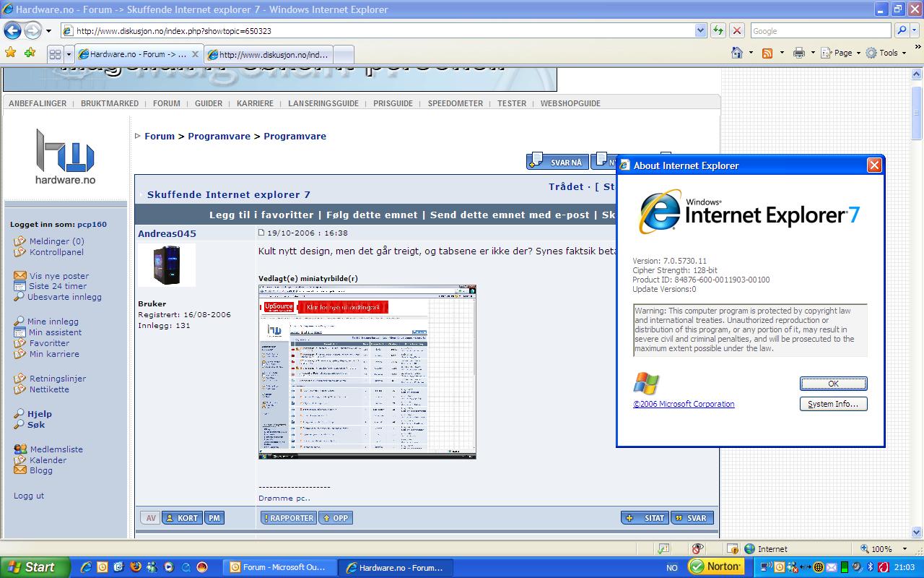Open the Page menu

841,53
